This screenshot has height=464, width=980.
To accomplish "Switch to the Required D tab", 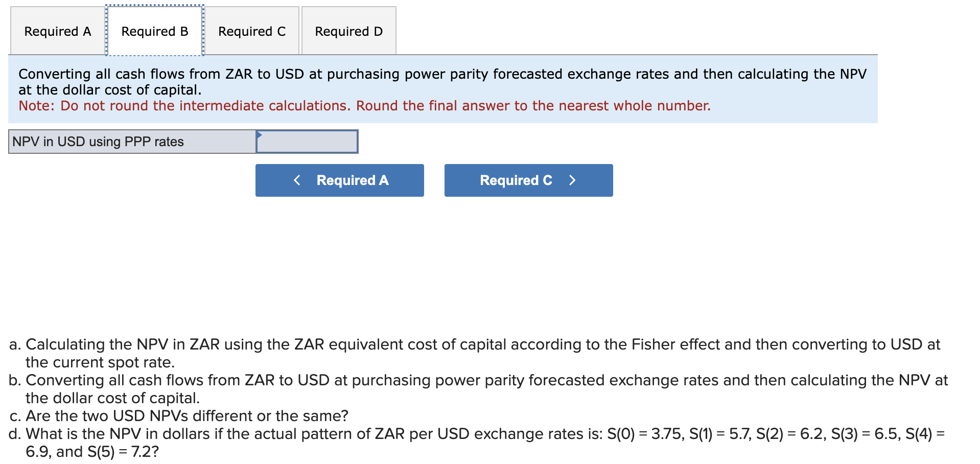I will pyautogui.click(x=348, y=31).
